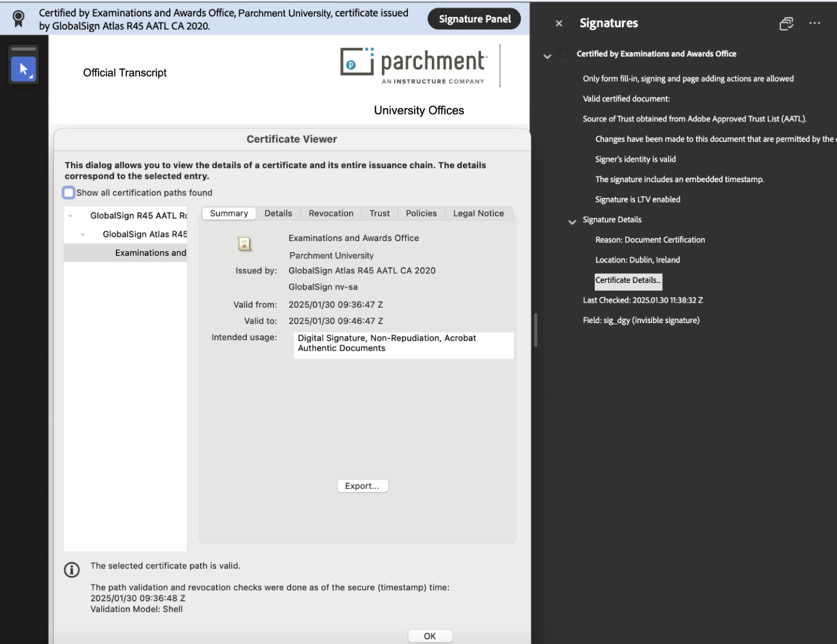Switch to the Details tab
837x644 pixels.
click(278, 213)
